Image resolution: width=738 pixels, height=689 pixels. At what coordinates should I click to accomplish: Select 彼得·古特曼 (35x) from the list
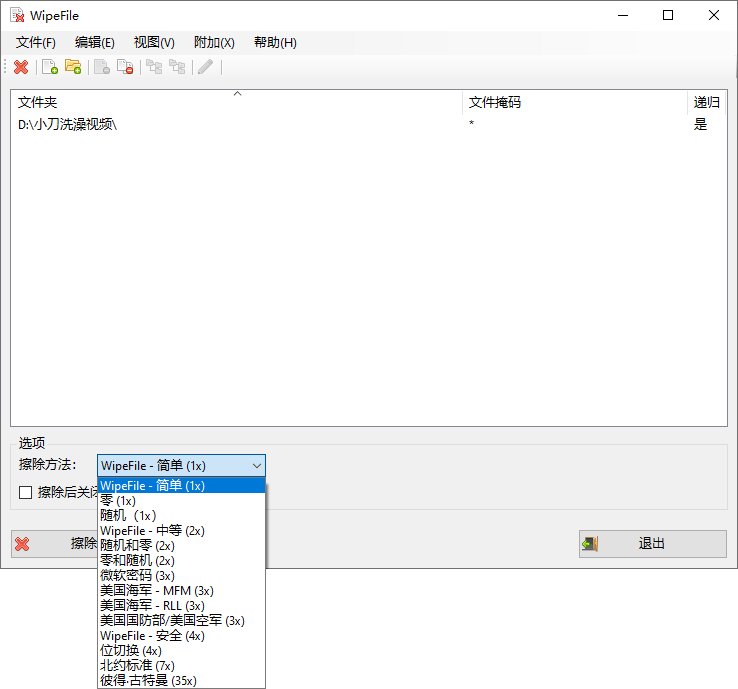(x=148, y=680)
